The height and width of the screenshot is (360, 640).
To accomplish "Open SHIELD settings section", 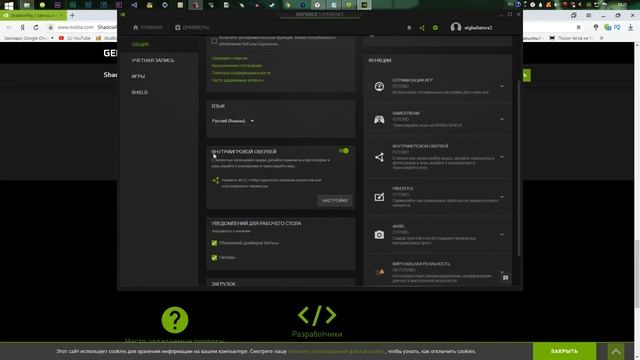I will point(139,92).
